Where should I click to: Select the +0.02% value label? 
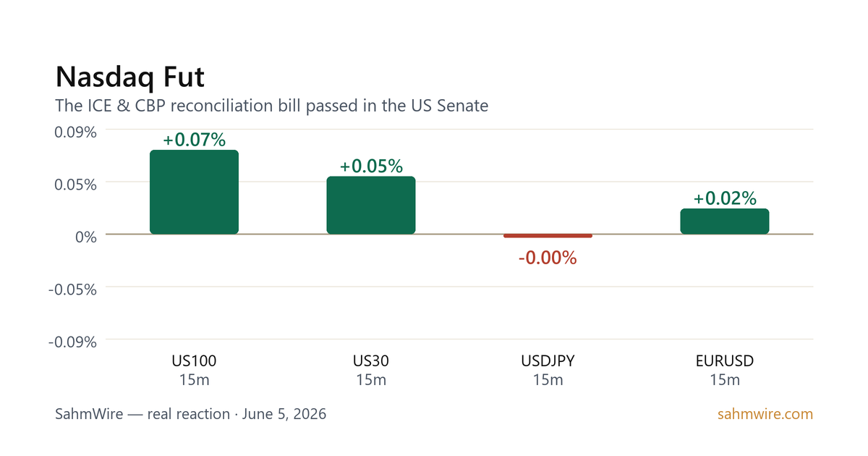click(725, 198)
